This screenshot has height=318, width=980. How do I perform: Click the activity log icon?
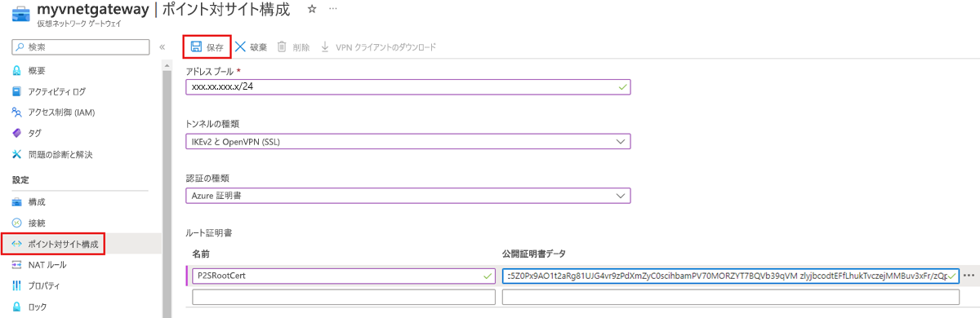16,91
